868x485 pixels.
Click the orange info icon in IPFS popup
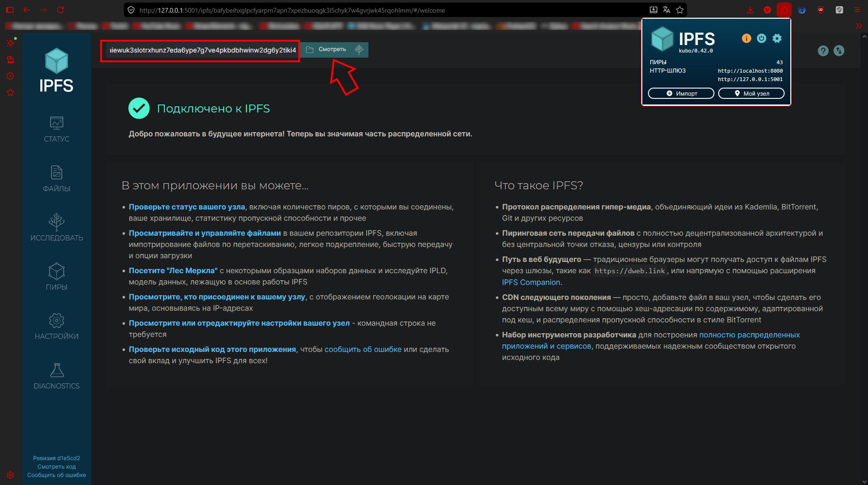(746, 38)
